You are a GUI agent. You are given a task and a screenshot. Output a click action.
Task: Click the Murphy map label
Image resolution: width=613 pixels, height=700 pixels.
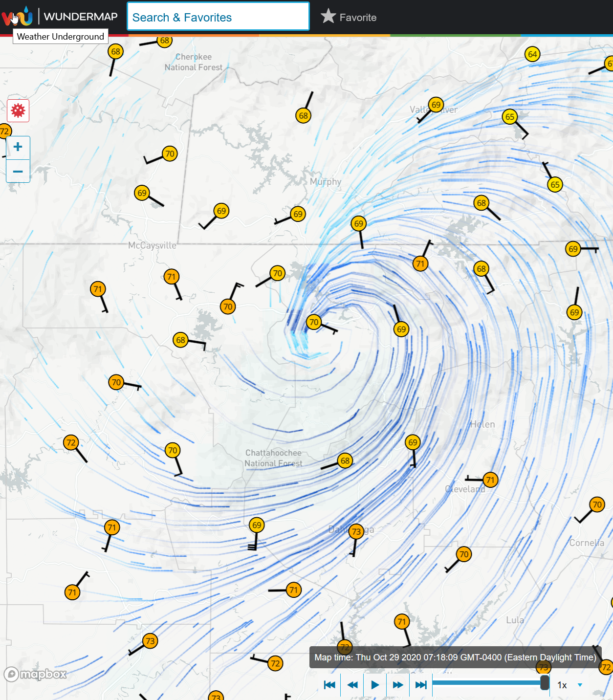pyautogui.click(x=326, y=182)
